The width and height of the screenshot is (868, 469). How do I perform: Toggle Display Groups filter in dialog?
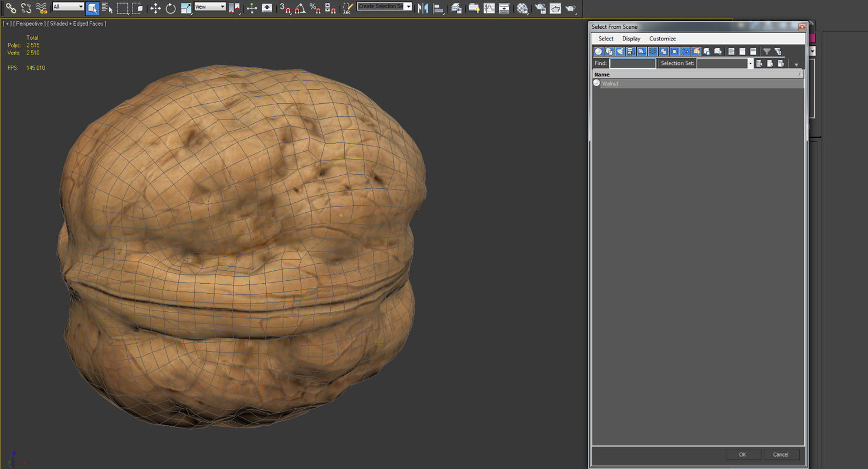click(x=663, y=52)
